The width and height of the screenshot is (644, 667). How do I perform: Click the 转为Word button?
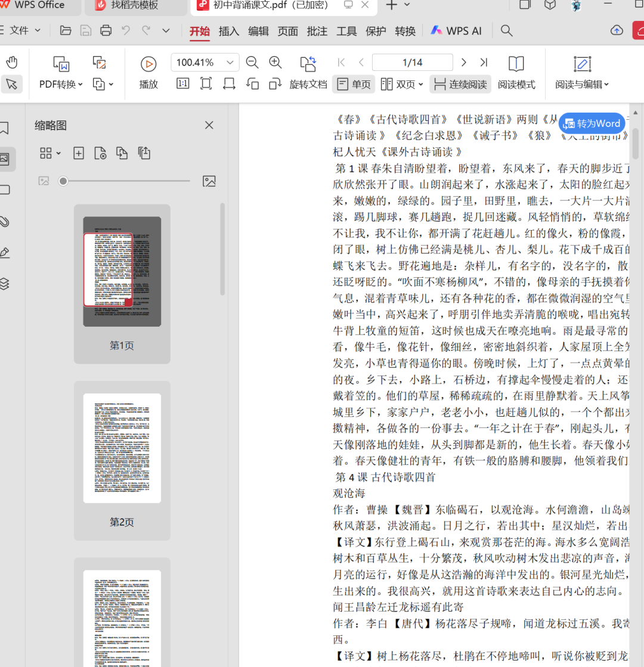(x=592, y=124)
